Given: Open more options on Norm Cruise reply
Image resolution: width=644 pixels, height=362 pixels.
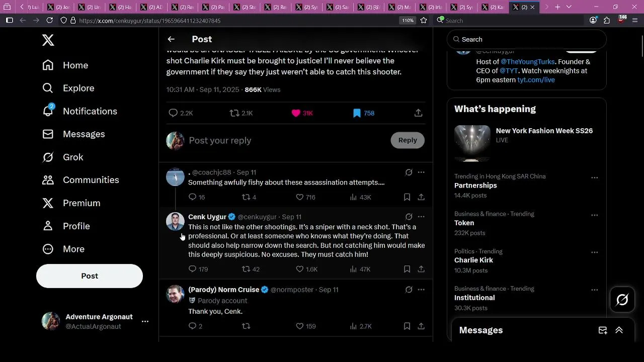Looking at the screenshot, I should [421, 290].
